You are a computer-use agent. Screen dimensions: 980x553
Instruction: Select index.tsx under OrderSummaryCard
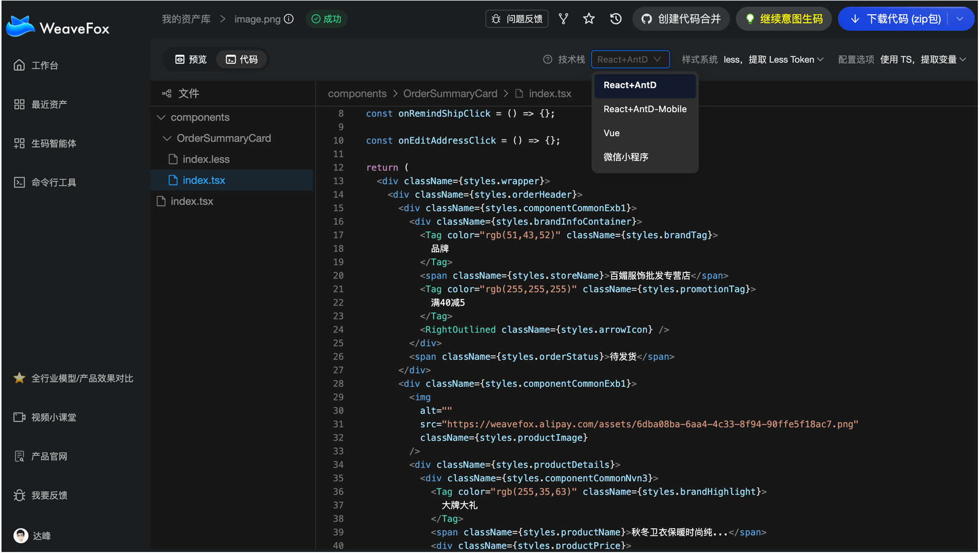[232, 180]
